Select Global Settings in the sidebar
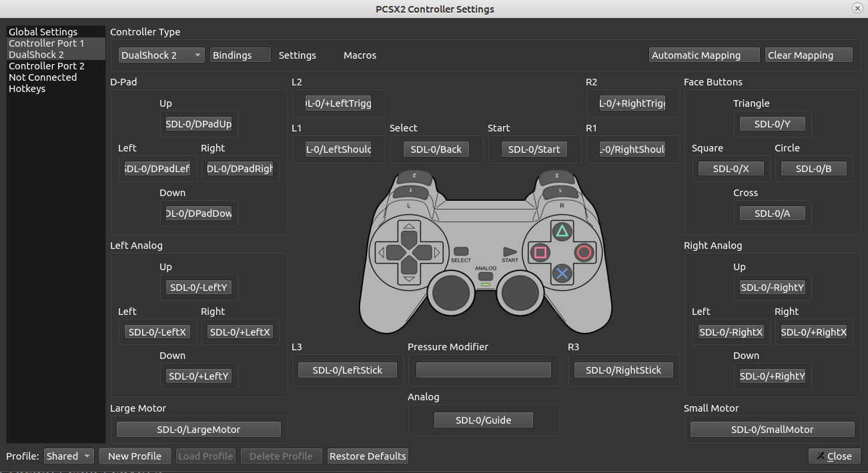868x473 pixels. [56, 32]
